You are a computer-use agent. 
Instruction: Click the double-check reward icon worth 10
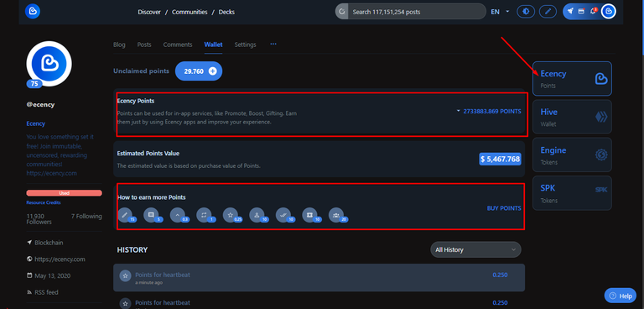click(x=283, y=215)
